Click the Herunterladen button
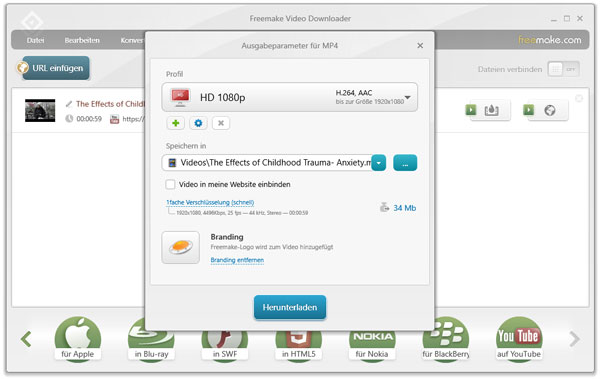600x379 pixels. pos(290,307)
